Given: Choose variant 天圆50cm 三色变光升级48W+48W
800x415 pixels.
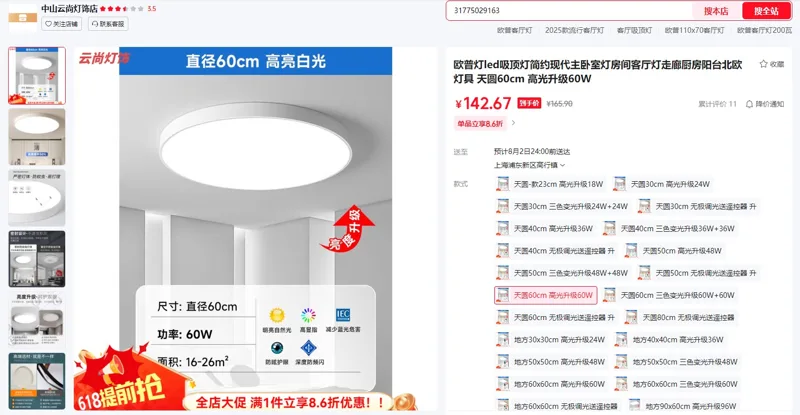Looking at the screenshot, I should point(563,273).
